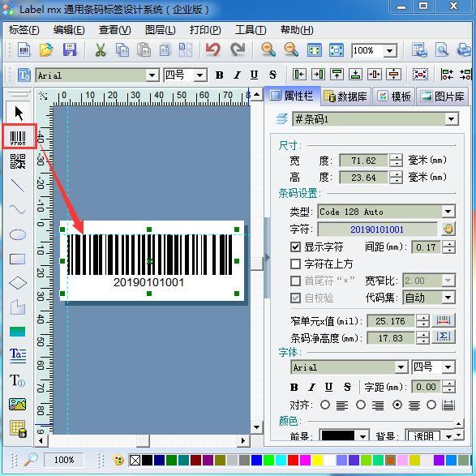Click the hand icon beside character field
This screenshot has width=476, height=476.
[448, 229]
